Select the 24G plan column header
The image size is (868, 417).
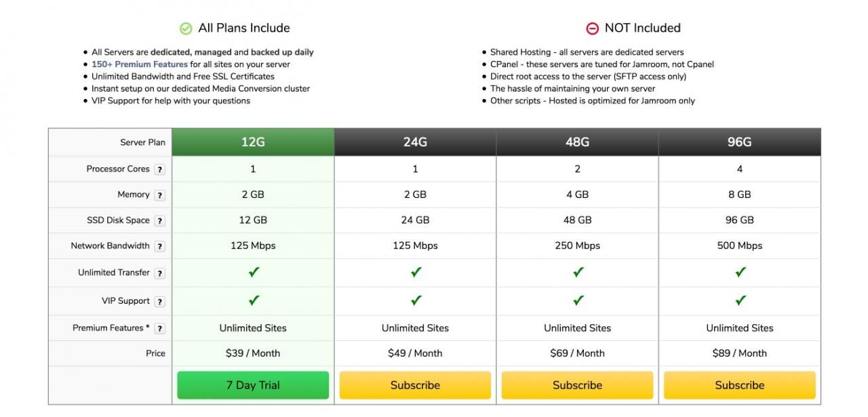point(415,142)
